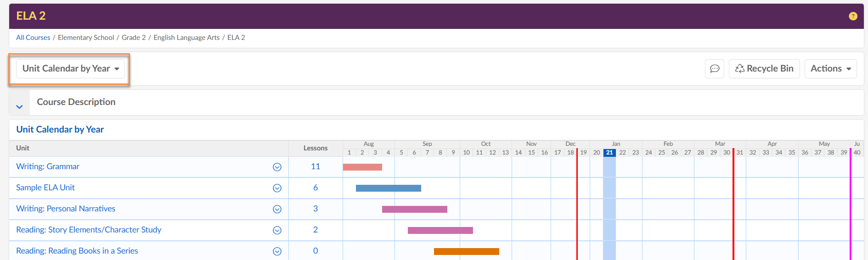868x260 pixels.
Task: Open options icon for Sample ELA Unit
Action: 277,188
